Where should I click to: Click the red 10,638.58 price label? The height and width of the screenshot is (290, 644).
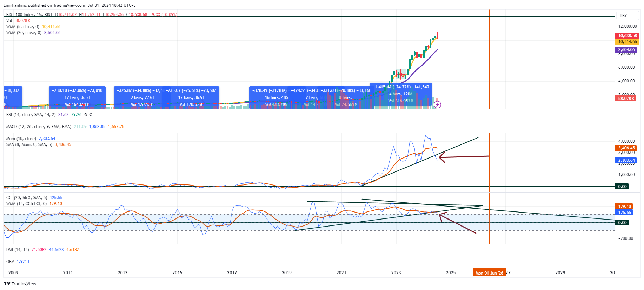627,36
